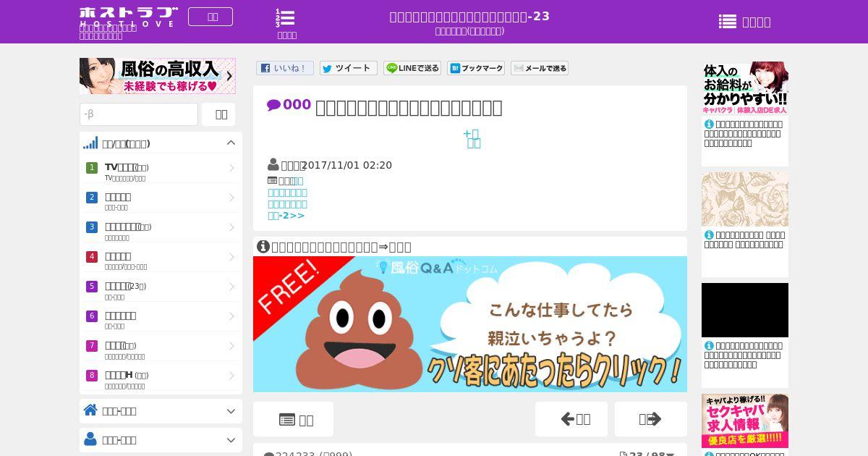Open the セクキャバ求人情報 banner ad

[x=745, y=421]
